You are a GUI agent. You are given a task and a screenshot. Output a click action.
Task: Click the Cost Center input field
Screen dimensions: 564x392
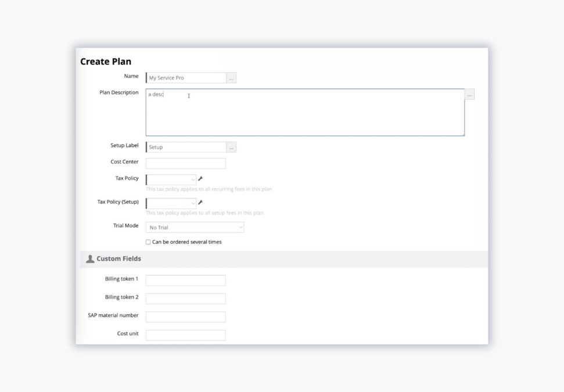186,164
